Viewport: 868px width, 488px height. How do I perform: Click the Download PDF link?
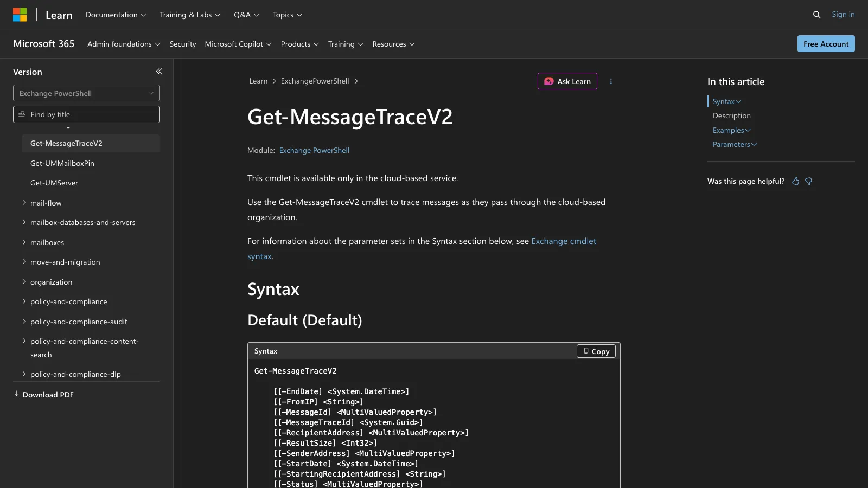coord(43,395)
